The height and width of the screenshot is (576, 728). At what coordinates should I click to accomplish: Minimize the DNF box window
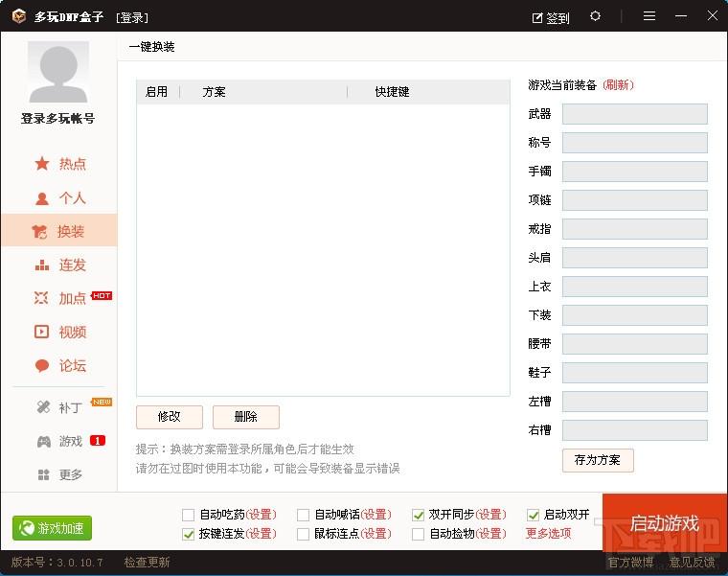(x=681, y=16)
